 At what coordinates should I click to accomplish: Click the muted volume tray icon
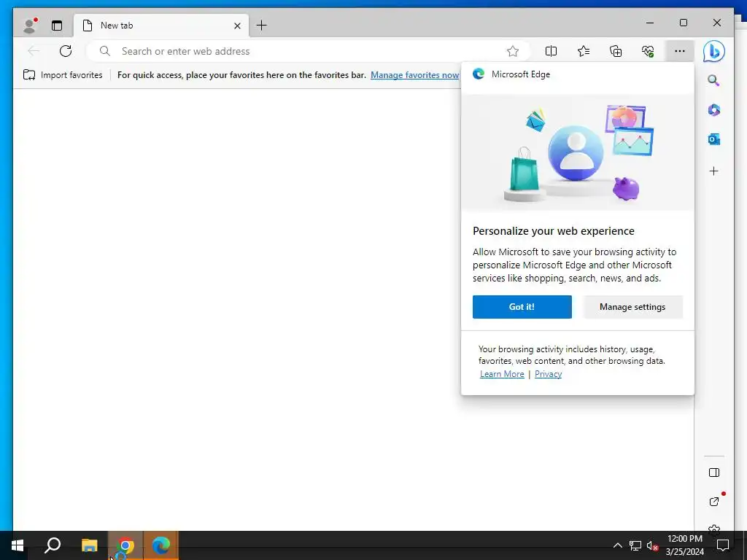(652, 545)
